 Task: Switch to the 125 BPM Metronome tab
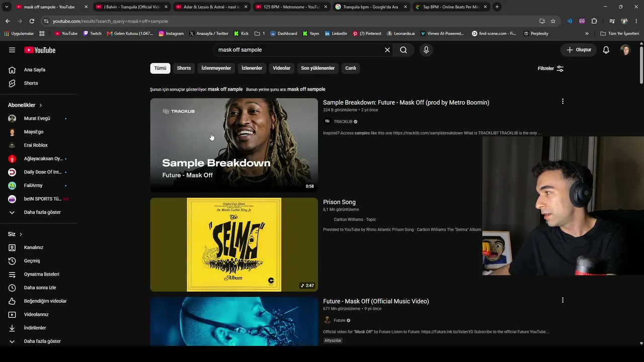tap(291, 7)
